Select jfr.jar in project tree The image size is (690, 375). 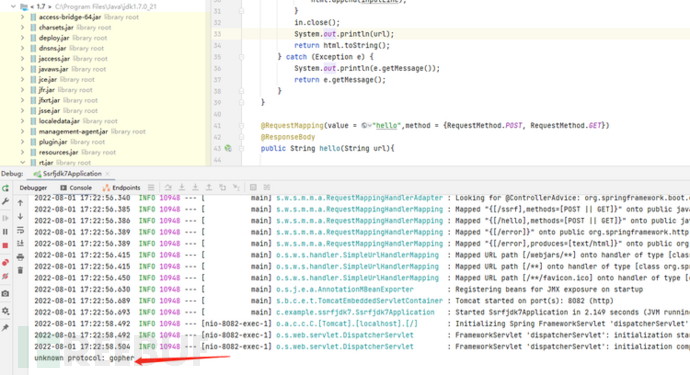[46, 90]
